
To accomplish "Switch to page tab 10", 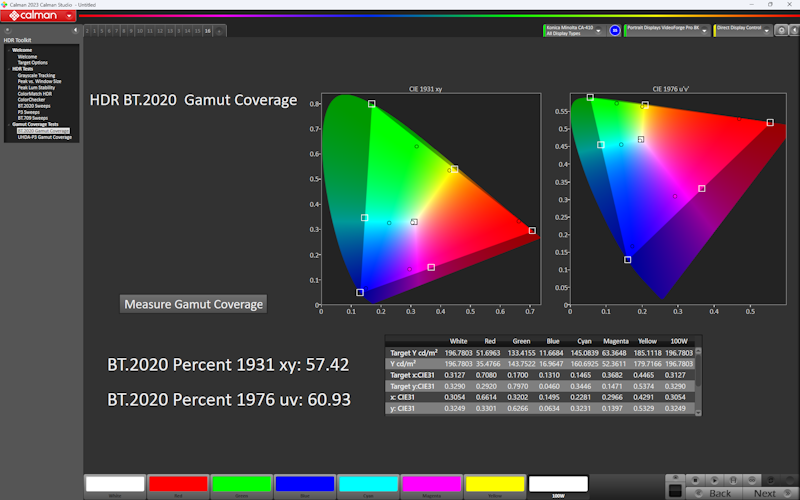I will click(x=140, y=31).
